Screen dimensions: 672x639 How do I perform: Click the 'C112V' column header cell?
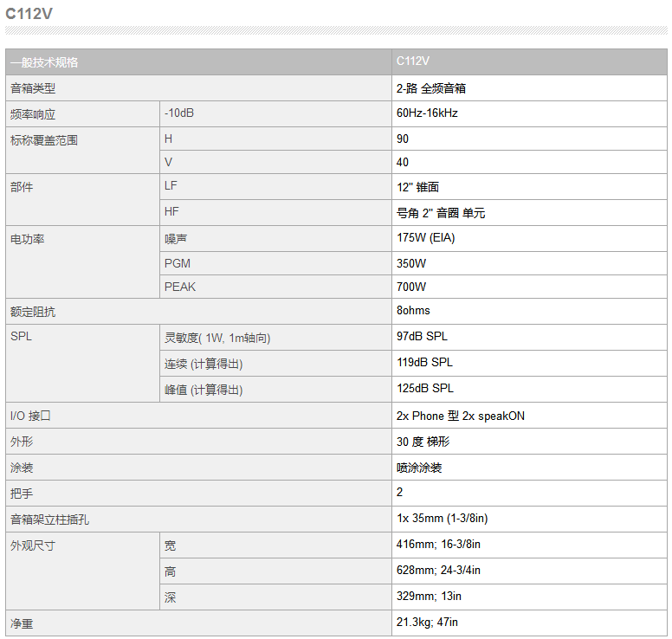coord(529,62)
